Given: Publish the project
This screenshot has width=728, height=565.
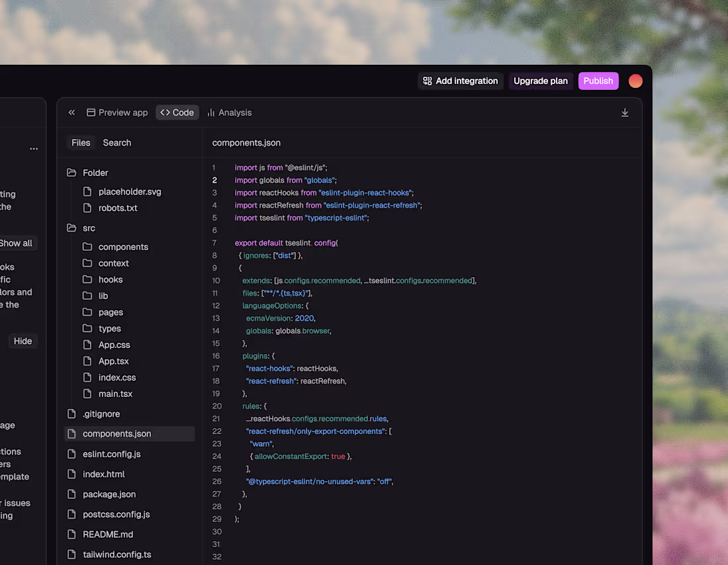Looking at the screenshot, I should click(x=598, y=80).
